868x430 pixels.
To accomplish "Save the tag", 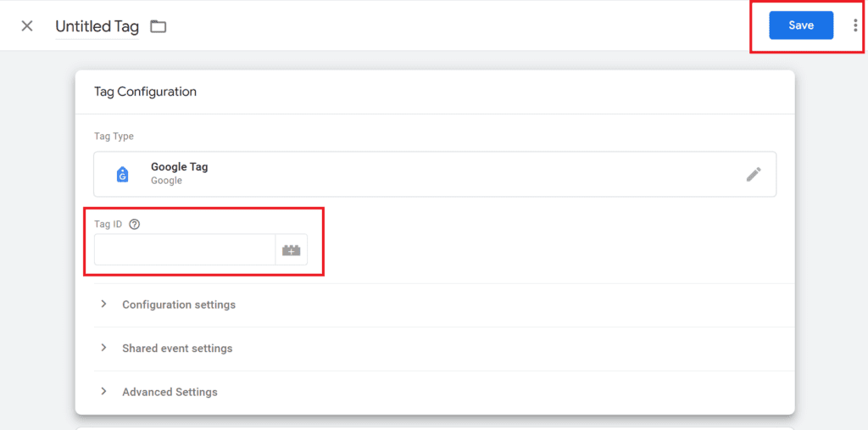I will click(x=800, y=25).
